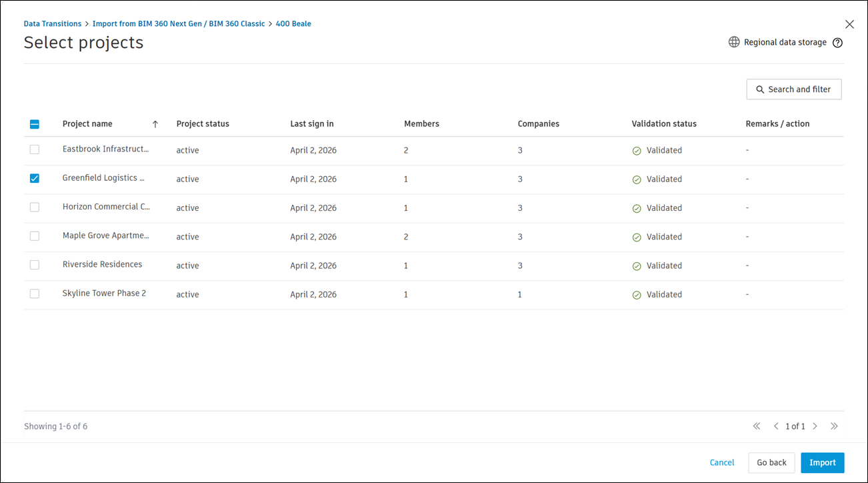Click Validated check icon for Greenfield Logistics row
The image size is (868, 483).
(x=637, y=179)
